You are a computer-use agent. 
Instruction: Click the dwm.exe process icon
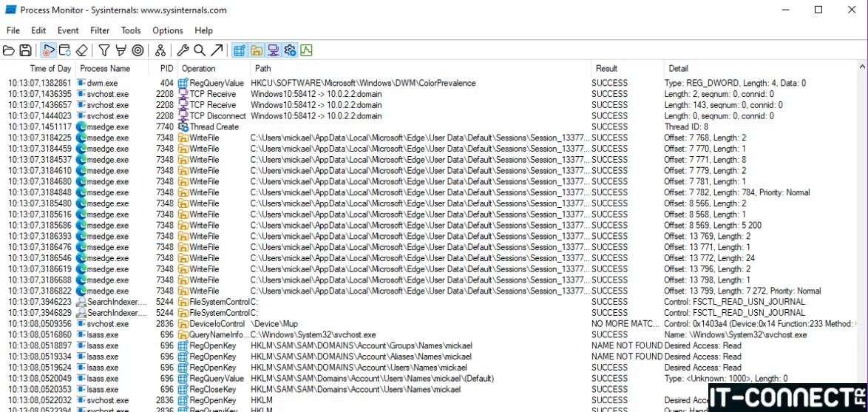(81, 83)
